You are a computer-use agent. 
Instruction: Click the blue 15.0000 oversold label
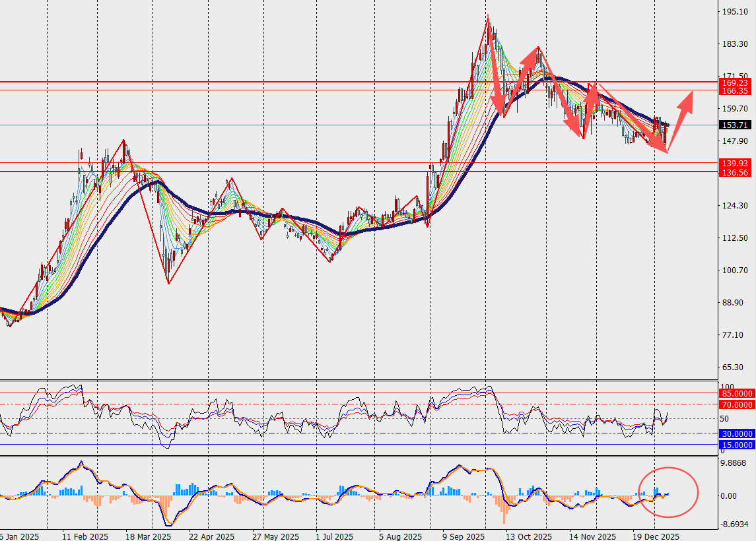click(736, 445)
